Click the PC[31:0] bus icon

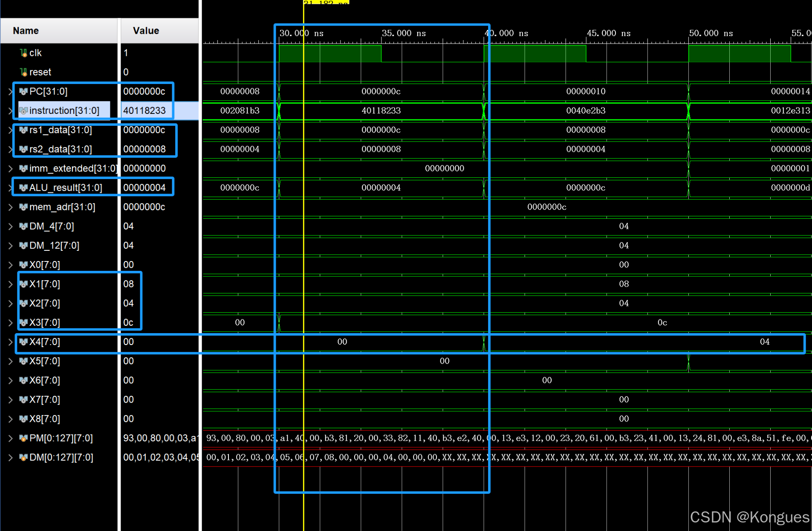(23, 91)
